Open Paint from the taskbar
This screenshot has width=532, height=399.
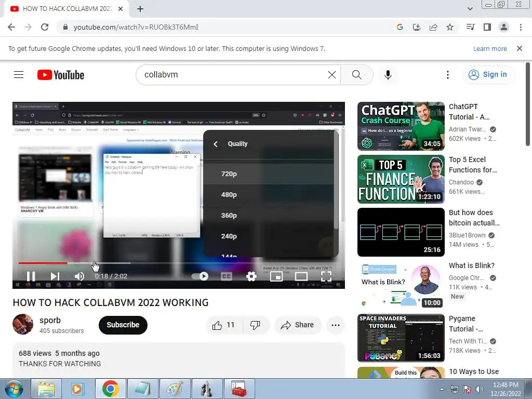coord(175,389)
